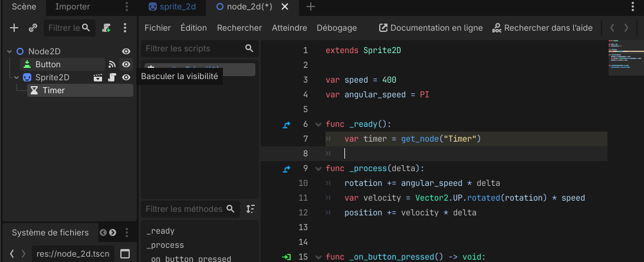Screen dimensions: 644x262
Task: Fold the _ready function on line 6
Action: [x=317, y=124]
